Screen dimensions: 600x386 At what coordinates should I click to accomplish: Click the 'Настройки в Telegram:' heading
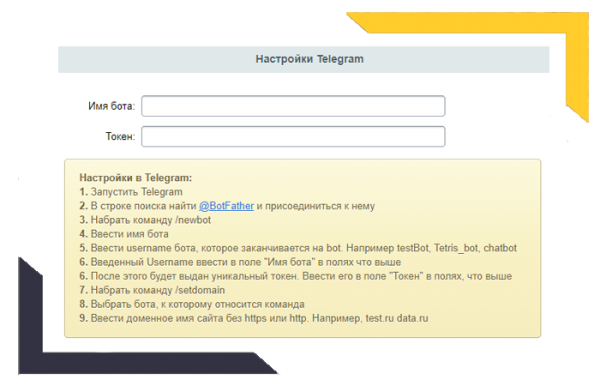tap(135, 178)
